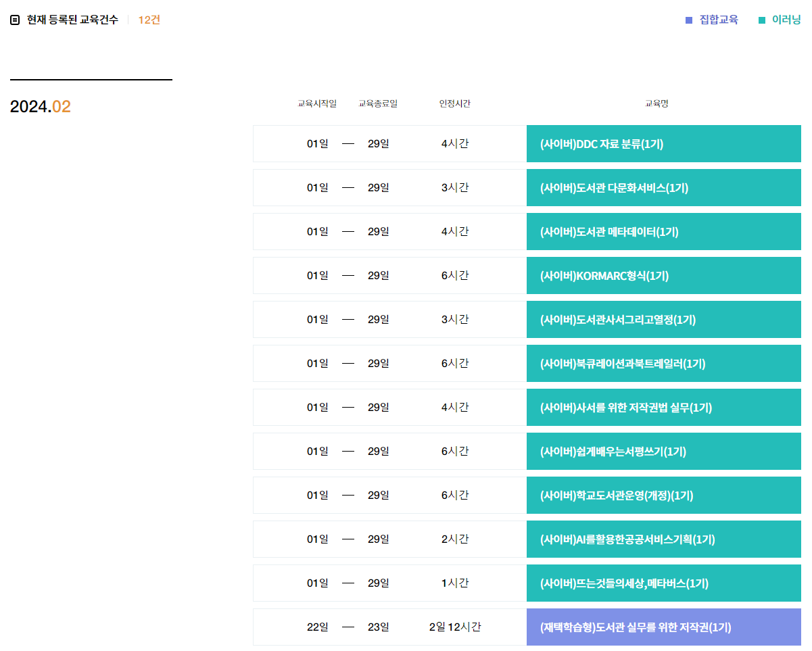Click the 이러닝 teal legend square
The height and width of the screenshot is (651, 812).
click(762, 20)
